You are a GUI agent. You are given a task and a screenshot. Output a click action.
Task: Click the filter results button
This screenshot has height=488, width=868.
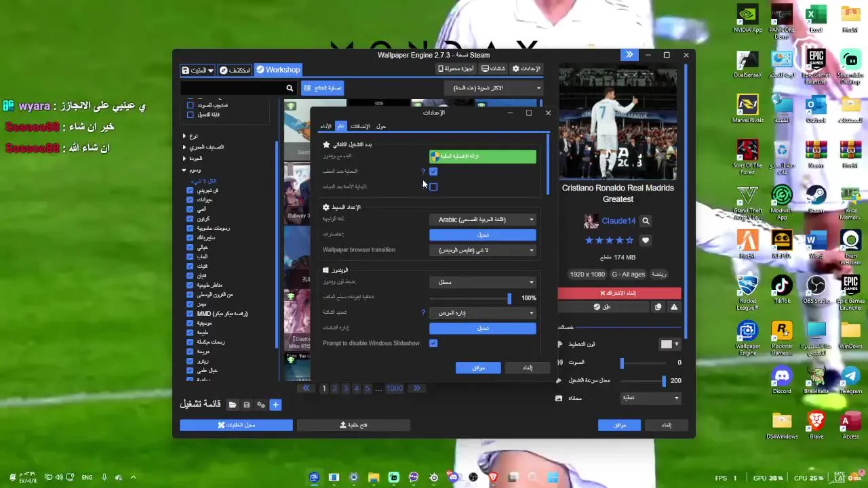(x=322, y=88)
